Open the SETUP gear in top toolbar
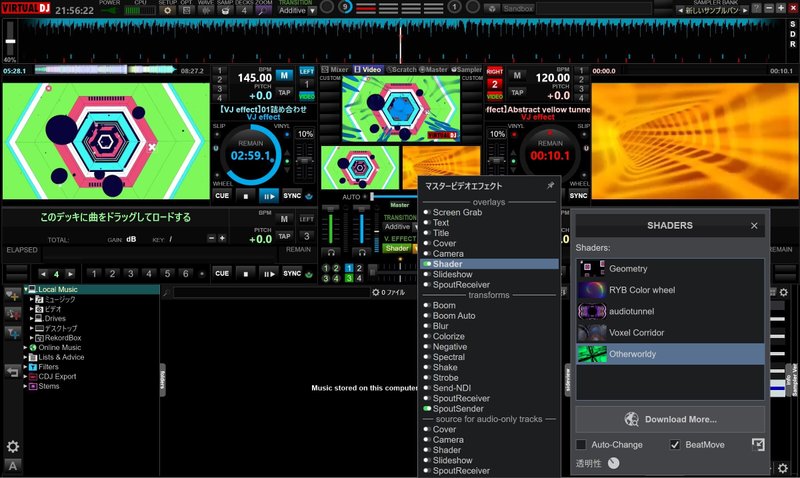 pos(167,10)
